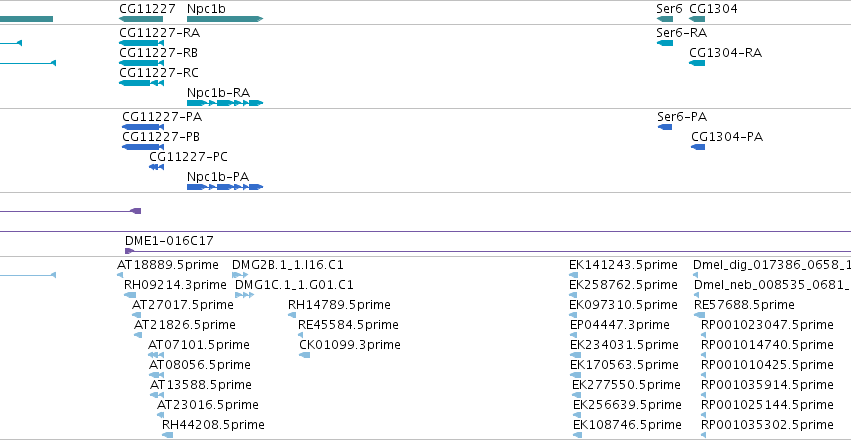The height and width of the screenshot is (440, 851).
Task: Open the RE45584.5prime EST label
Action: (x=348, y=324)
